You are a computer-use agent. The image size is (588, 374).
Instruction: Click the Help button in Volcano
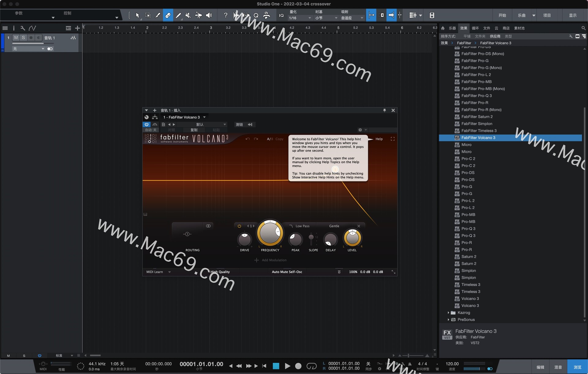pyautogui.click(x=379, y=139)
